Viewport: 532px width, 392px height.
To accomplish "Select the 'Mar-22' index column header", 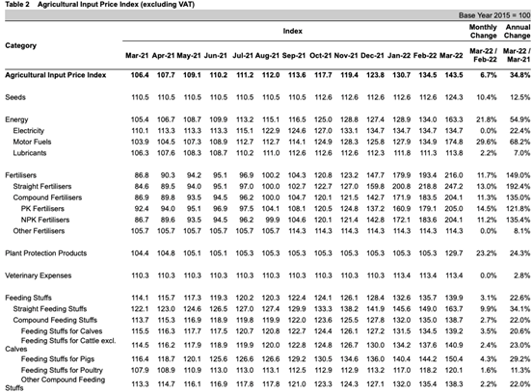I will click(451, 55).
